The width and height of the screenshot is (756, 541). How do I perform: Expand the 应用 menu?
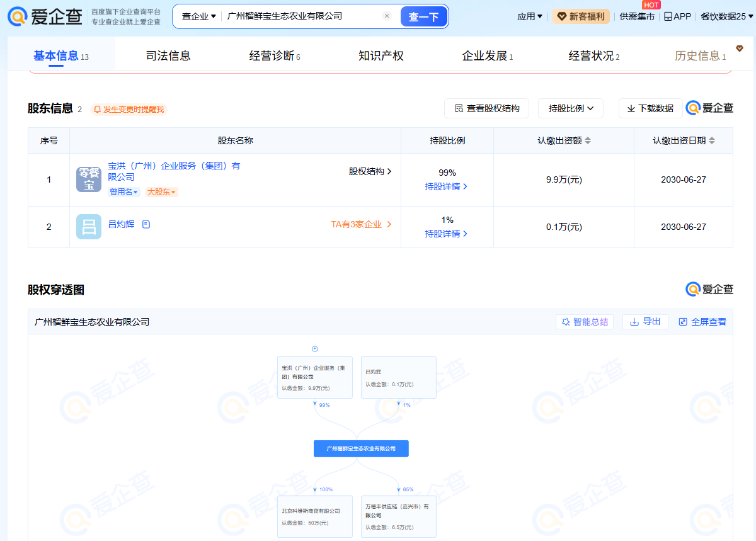pyautogui.click(x=529, y=16)
